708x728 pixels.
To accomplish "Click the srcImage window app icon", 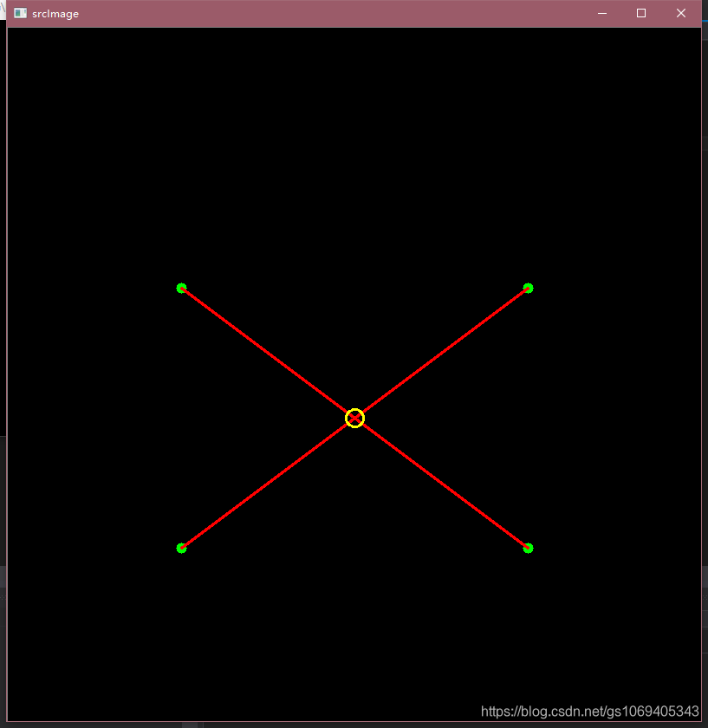I will (21, 13).
